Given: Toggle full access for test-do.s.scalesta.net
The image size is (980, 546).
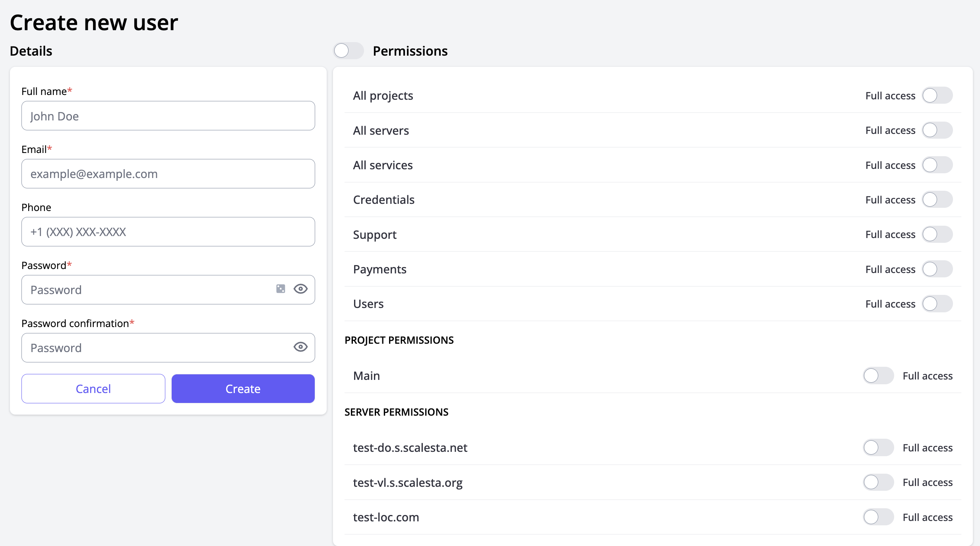Looking at the screenshot, I should (878, 447).
